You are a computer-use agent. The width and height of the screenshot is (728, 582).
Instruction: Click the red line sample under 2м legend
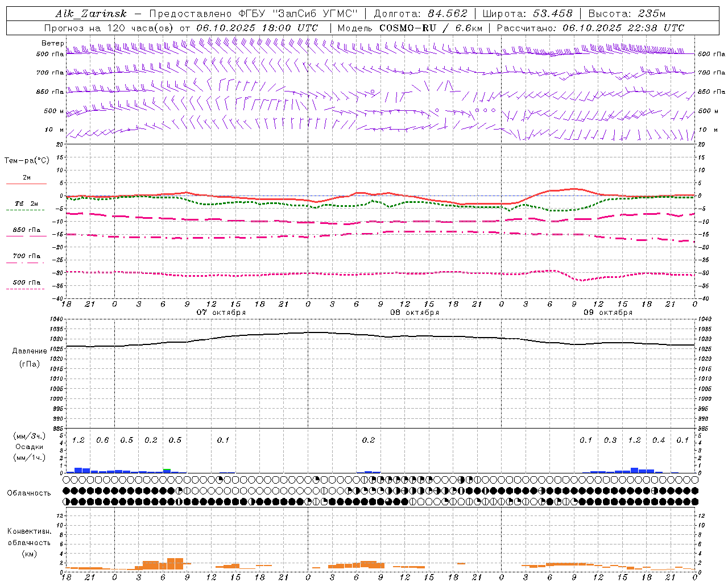[x=26, y=184]
